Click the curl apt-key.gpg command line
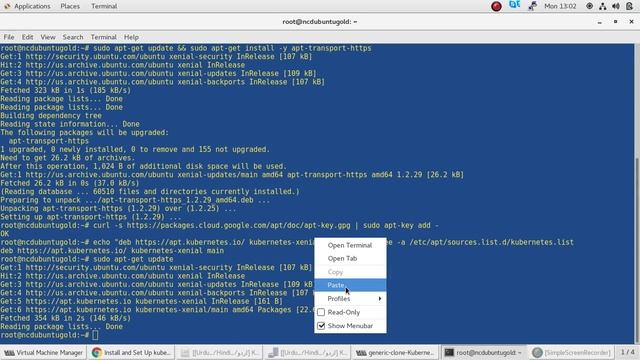 (220, 225)
